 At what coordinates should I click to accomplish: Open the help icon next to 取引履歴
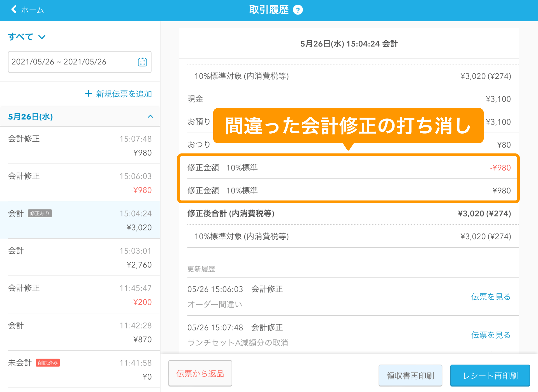click(x=298, y=10)
